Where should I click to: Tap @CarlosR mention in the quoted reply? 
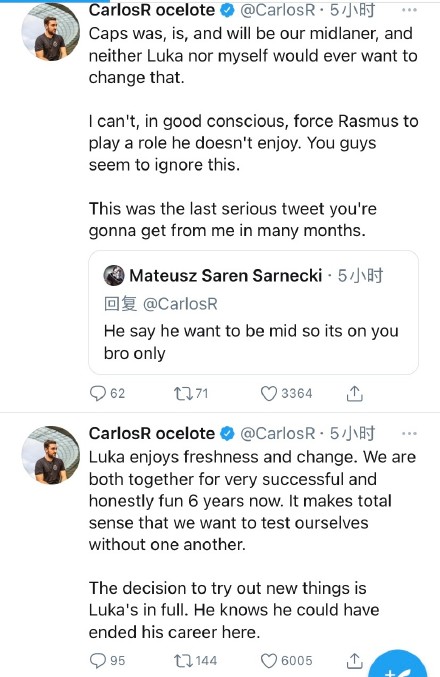[180, 304]
